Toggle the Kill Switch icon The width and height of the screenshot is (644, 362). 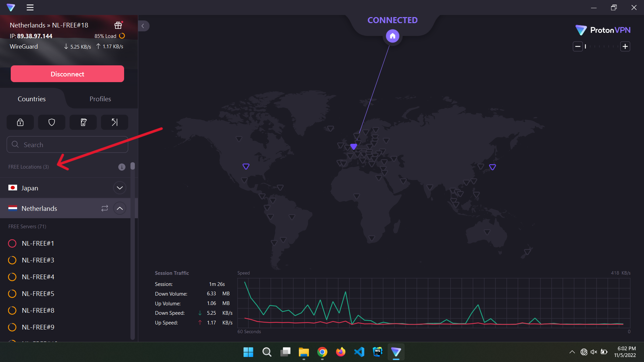[x=83, y=122]
